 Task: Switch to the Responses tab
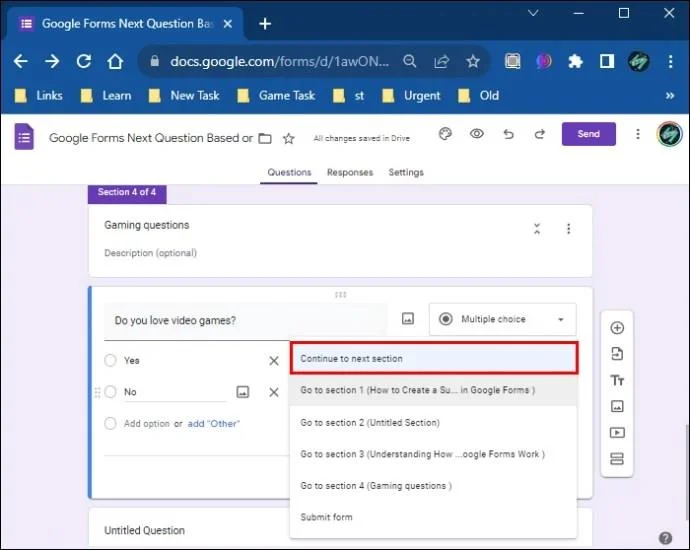tap(350, 172)
